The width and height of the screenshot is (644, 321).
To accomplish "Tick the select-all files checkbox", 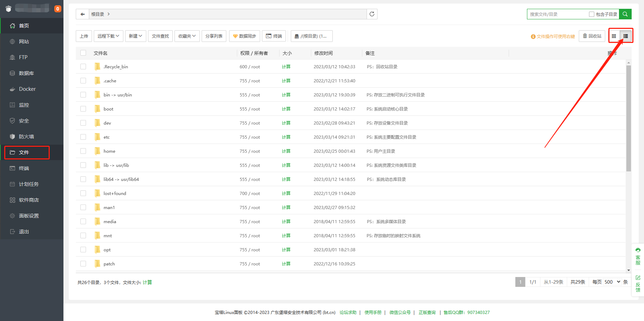I will pos(83,53).
